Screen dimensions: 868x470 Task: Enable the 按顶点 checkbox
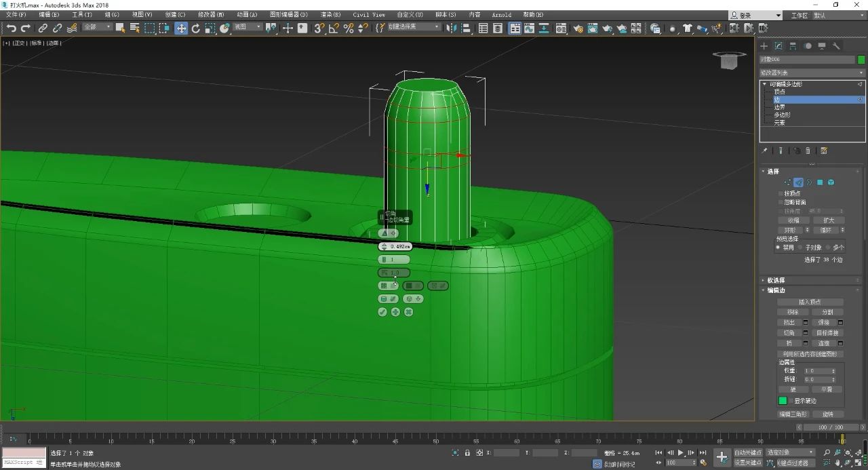[781, 193]
